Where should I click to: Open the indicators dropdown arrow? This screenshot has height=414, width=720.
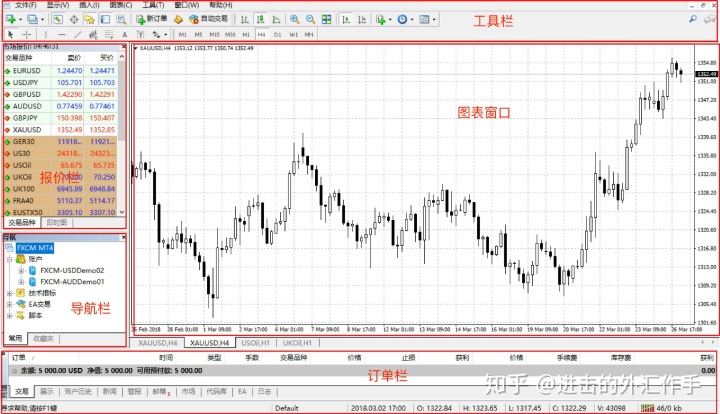pos(390,20)
